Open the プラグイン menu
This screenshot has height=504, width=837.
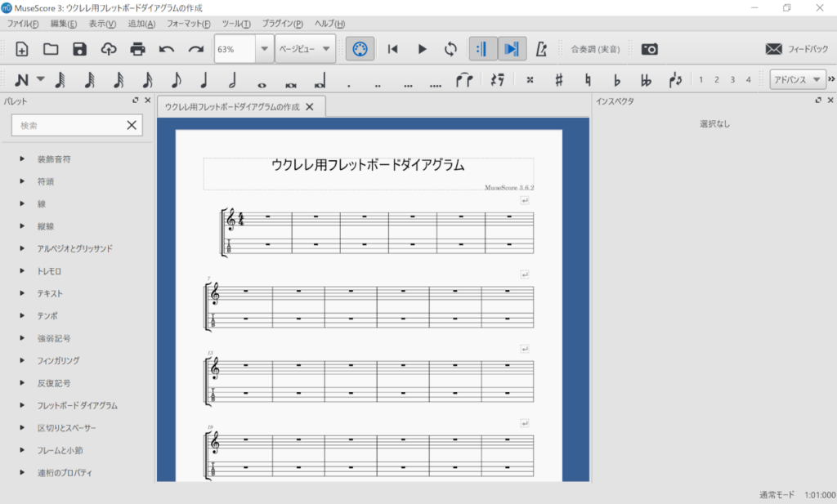pos(282,24)
